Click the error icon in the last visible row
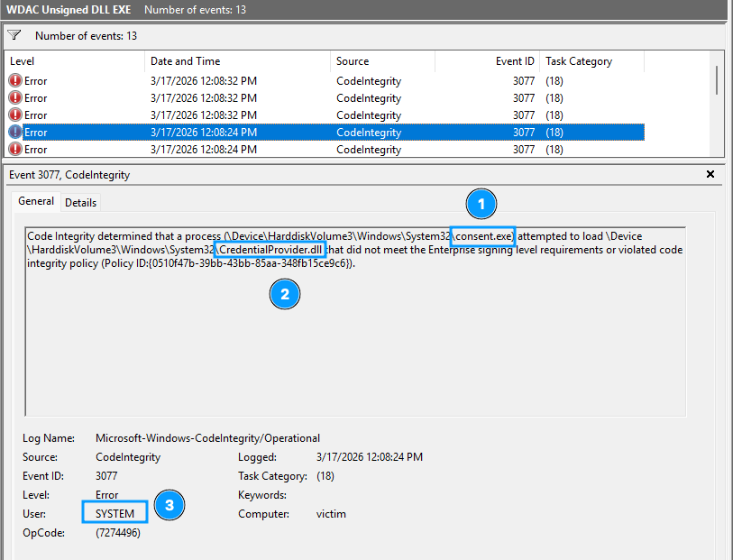 tap(15, 150)
